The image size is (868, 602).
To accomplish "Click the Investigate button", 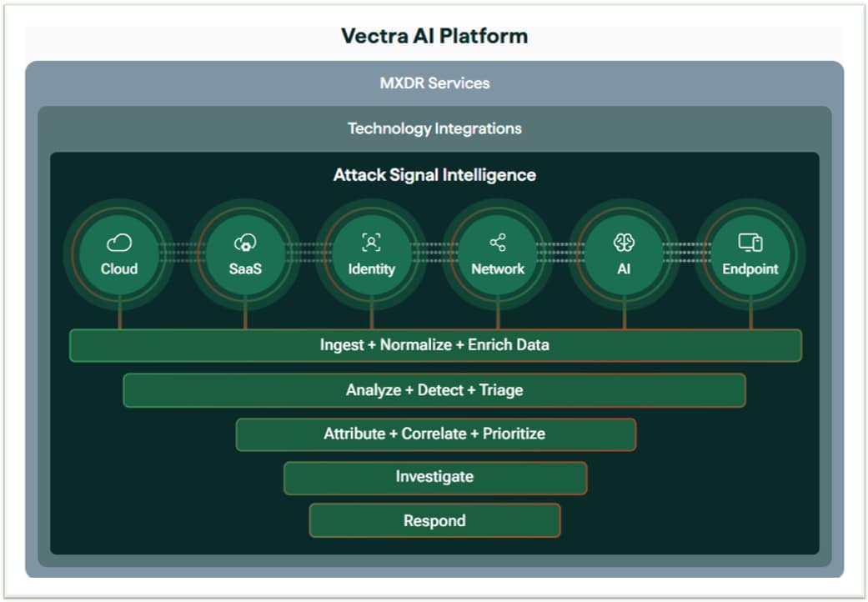I will pyautogui.click(x=434, y=477).
